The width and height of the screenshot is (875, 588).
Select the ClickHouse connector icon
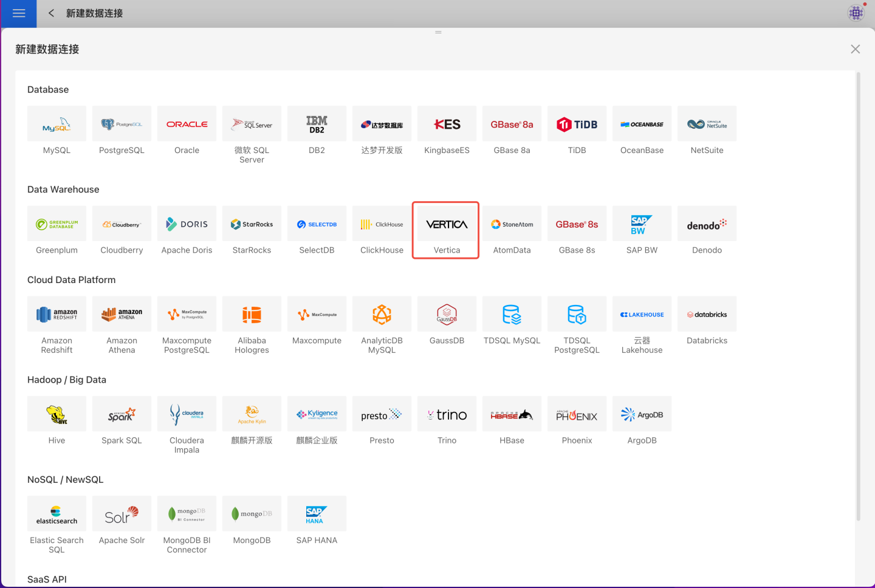382,224
